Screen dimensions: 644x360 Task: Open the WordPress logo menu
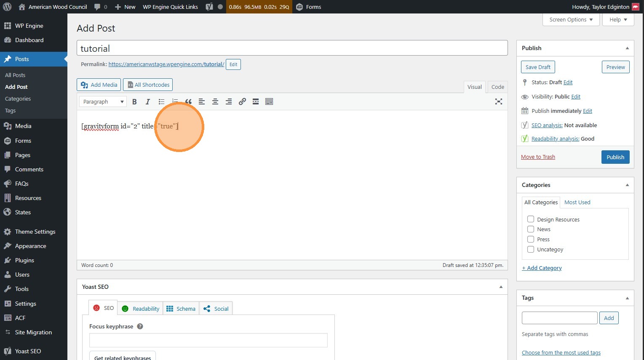[7, 7]
